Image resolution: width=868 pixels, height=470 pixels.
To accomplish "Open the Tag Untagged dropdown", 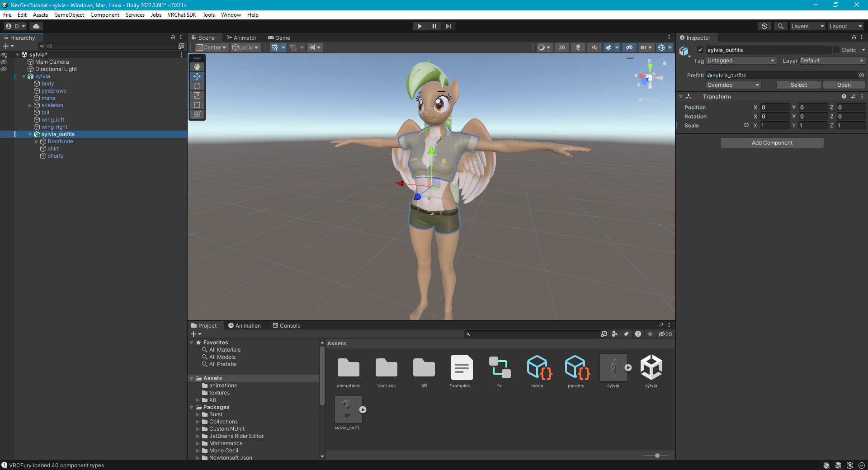I will (741, 61).
